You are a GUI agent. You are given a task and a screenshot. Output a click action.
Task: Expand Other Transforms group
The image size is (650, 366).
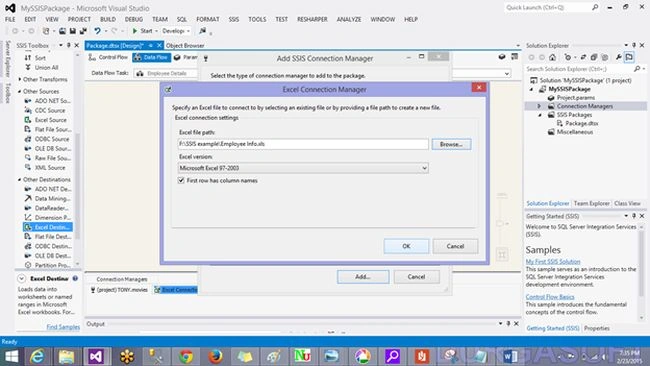(x=19, y=79)
